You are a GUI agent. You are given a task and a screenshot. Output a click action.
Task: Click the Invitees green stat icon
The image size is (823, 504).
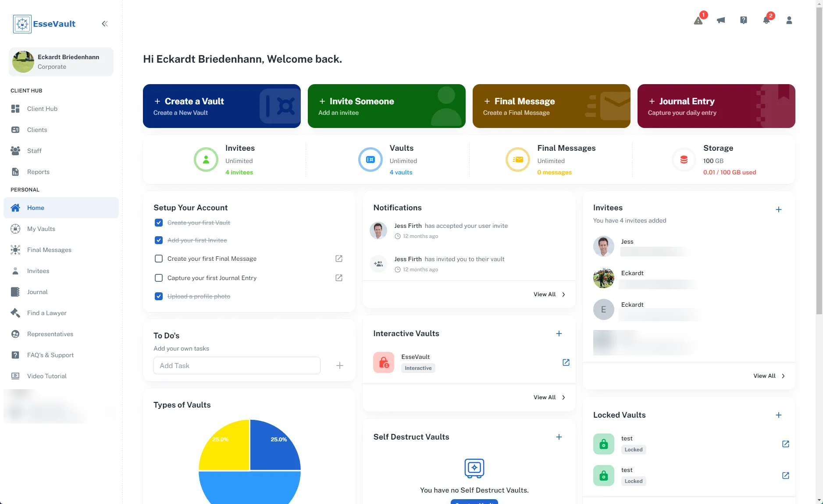(206, 160)
